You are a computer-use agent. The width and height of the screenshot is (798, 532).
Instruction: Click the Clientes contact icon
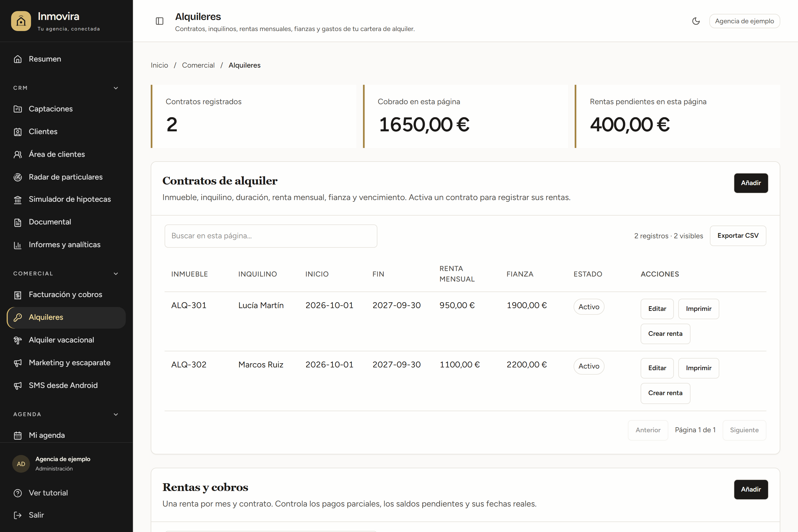pos(18,132)
